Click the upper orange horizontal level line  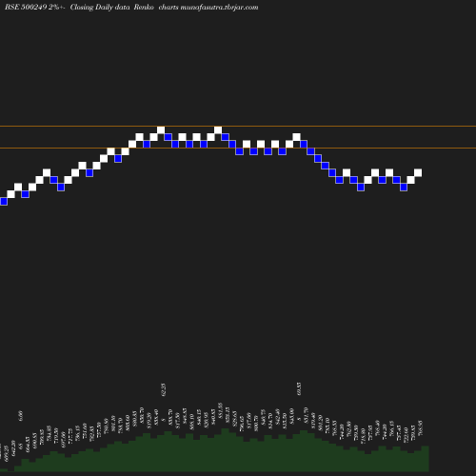pos(238,127)
